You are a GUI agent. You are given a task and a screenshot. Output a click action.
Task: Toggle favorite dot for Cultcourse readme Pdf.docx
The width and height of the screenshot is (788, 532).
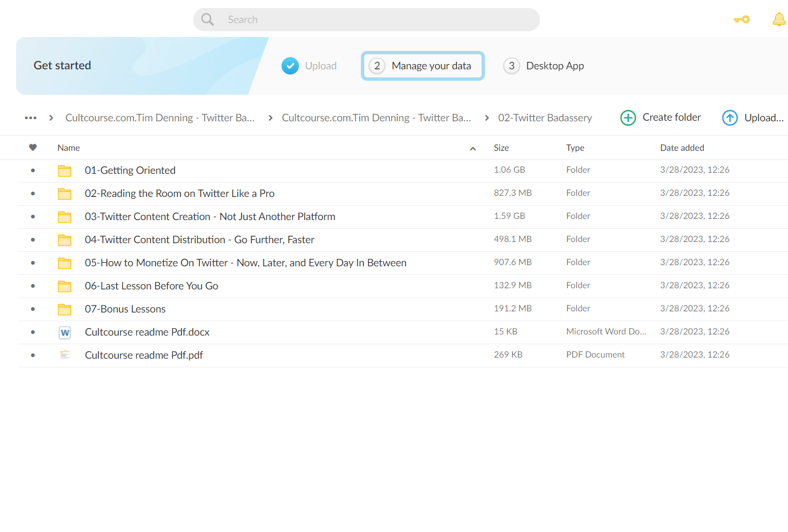pos(33,332)
